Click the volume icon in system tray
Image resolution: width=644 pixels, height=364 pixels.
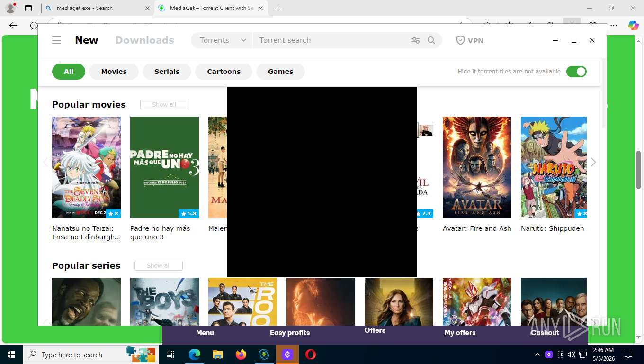(571, 355)
